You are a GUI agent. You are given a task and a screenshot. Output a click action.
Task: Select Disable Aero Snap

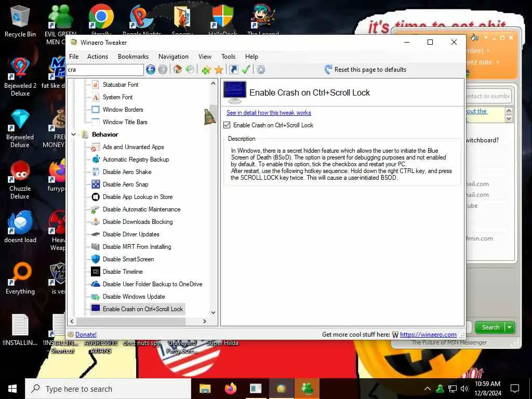pyautogui.click(x=126, y=184)
